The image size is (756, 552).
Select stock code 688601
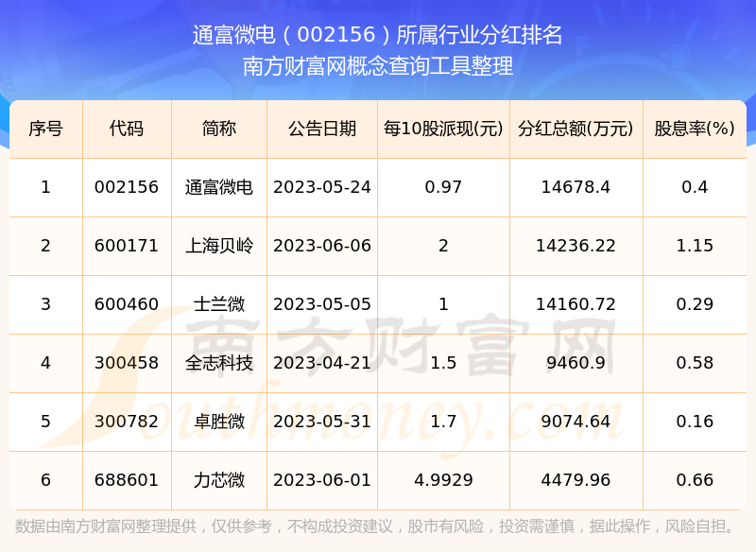coord(127,480)
